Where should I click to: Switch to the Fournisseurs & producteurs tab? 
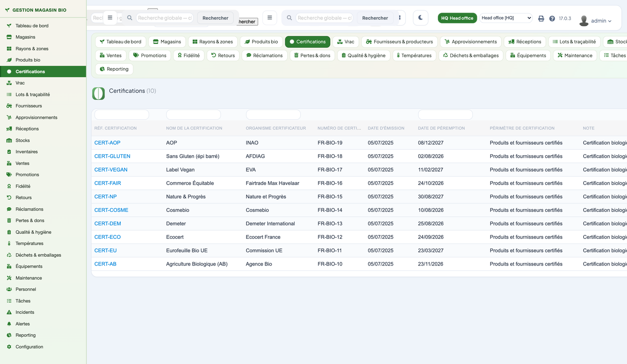coord(399,42)
